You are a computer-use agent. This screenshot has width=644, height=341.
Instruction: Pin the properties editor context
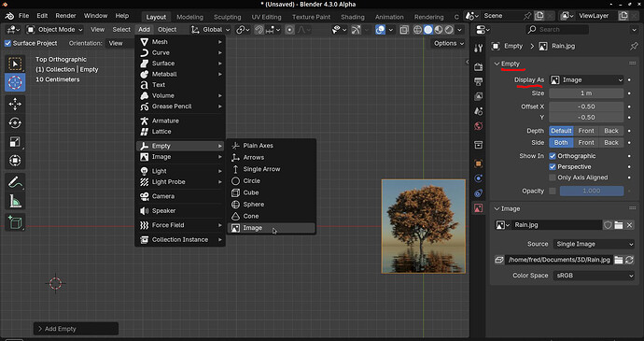click(x=634, y=46)
